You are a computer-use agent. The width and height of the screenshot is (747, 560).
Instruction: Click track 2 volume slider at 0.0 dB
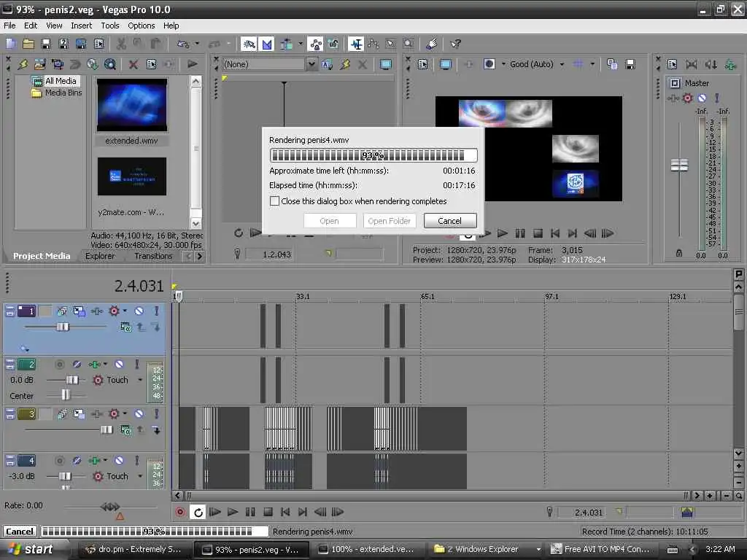72,380
